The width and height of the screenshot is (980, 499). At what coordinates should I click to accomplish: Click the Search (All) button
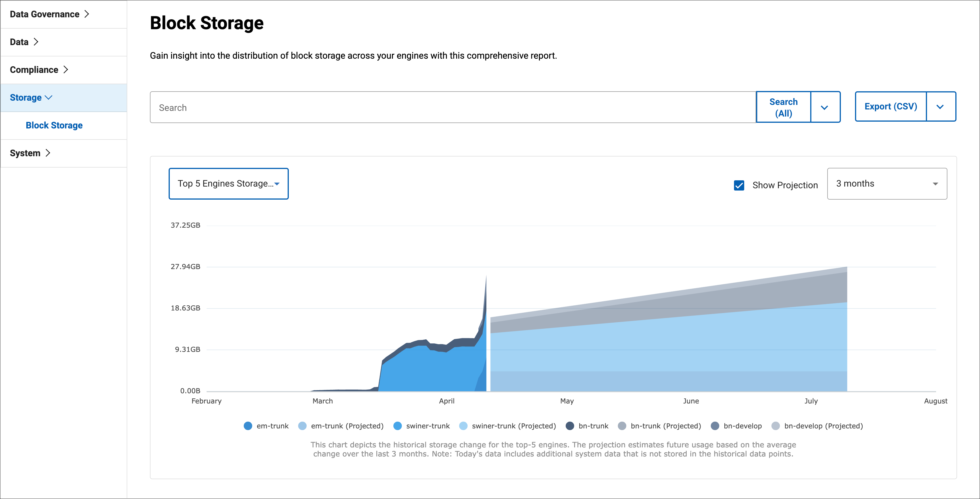click(x=783, y=107)
